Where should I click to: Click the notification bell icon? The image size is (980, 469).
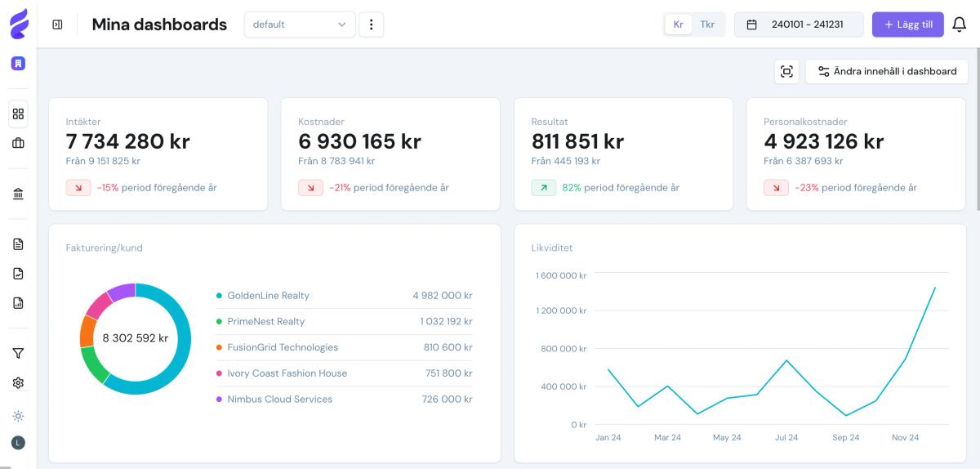coord(960,25)
